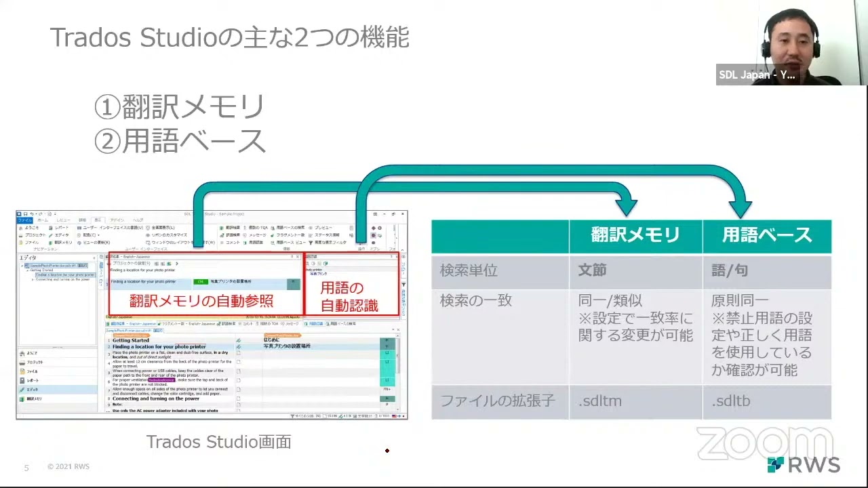The height and width of the screenshot is (488, 868).
Task: Click the 'photo printer' term in the term recognition pane
Action: [313, 270]
